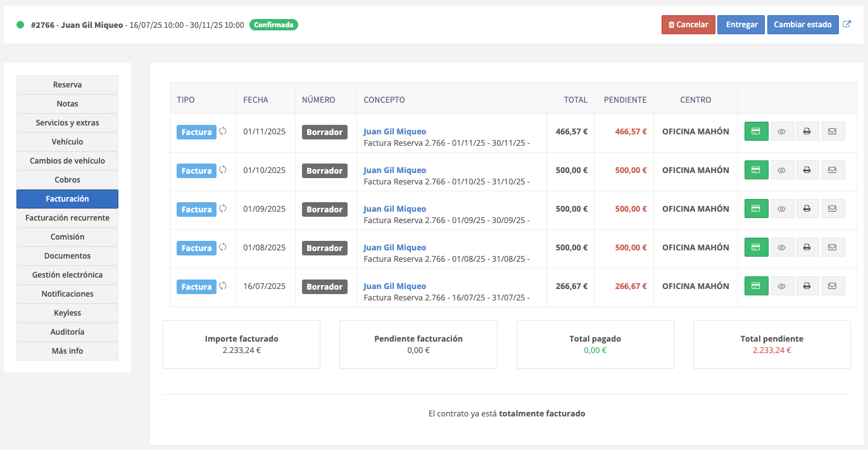Email the 01/11/2025 invoice via envelope icon

(x=833, y=132)
